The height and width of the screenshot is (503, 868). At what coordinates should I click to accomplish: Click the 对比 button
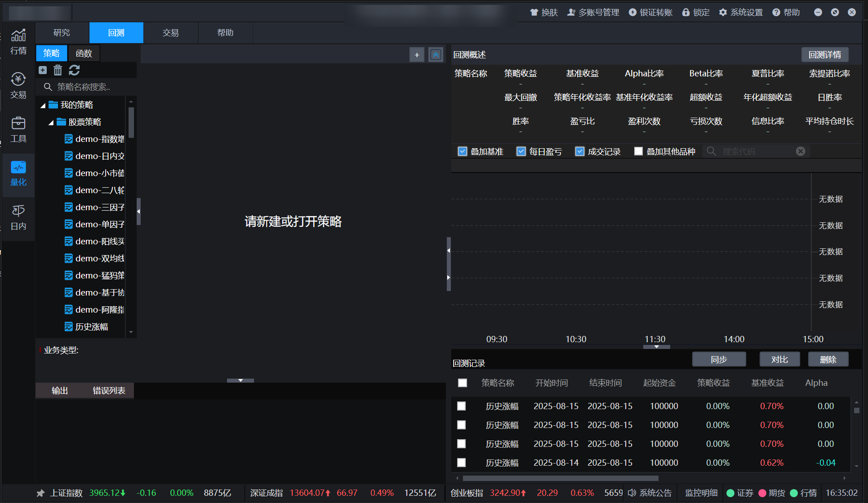(x=779, y=360)
